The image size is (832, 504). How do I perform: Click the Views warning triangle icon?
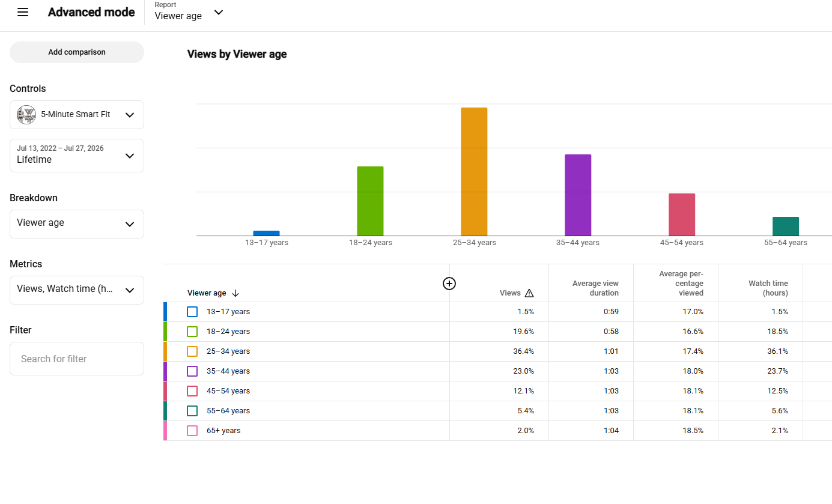[x=529, y=293]
